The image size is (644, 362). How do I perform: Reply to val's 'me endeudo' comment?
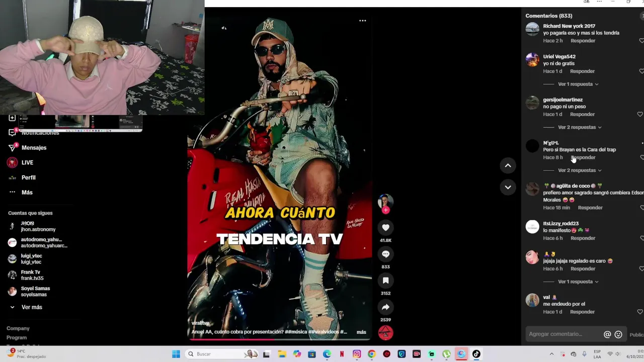click(583, 312)
